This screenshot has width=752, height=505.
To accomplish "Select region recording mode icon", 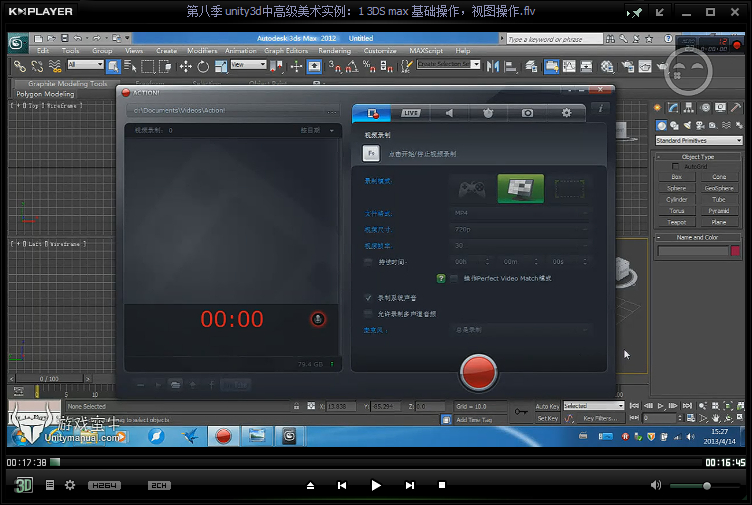I will 570,189.
